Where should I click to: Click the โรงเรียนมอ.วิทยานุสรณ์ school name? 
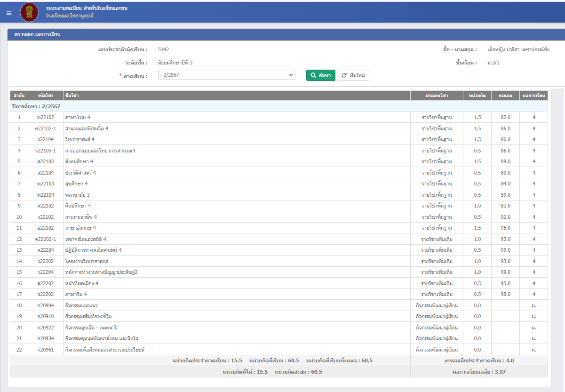pyautogui.click(x=73, y=16)
